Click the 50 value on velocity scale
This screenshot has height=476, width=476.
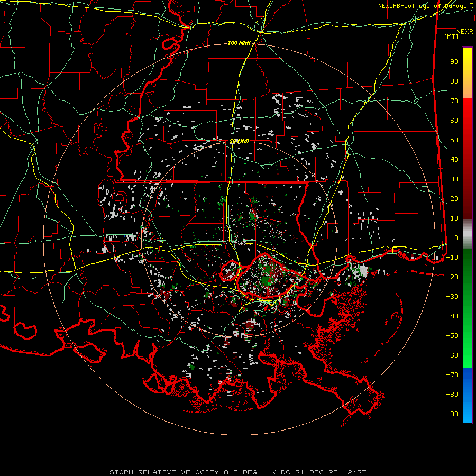pyautogui.click(x=454, y=140)
